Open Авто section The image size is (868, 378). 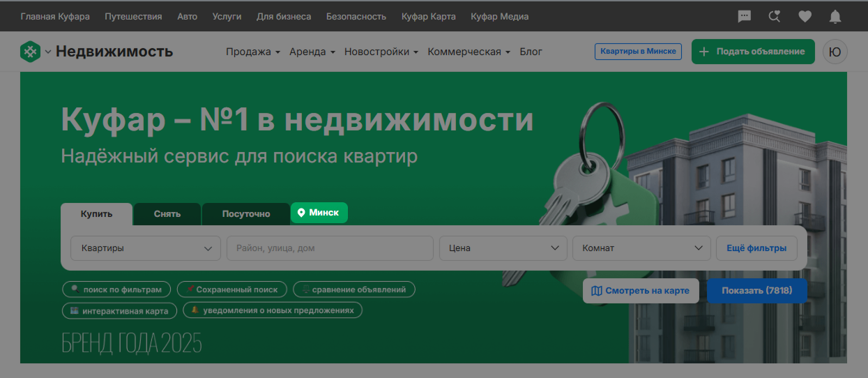click(x=187, y=16)
